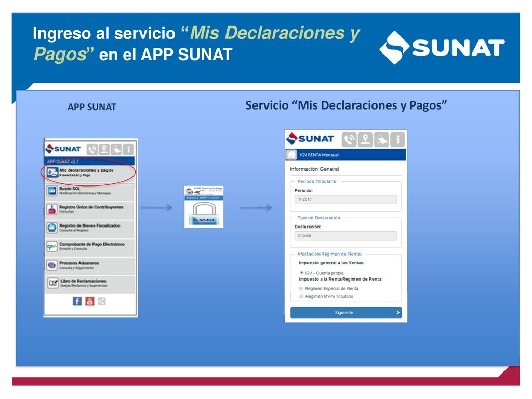The width and height of the screenshot is (532, 399).
Task: Select Régimen MYPE Tributario radio button
Action: click(x=301, y=296)
